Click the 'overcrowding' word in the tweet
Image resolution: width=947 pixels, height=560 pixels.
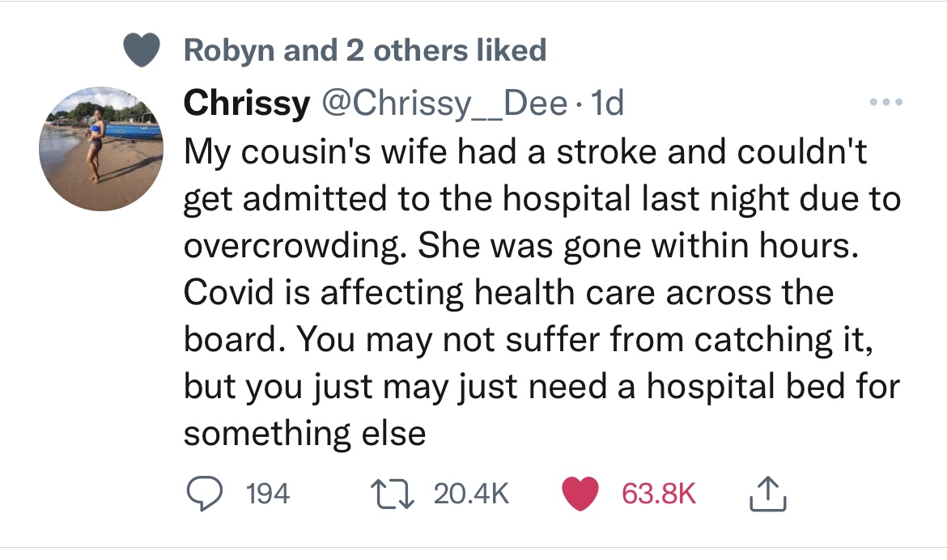294,246
